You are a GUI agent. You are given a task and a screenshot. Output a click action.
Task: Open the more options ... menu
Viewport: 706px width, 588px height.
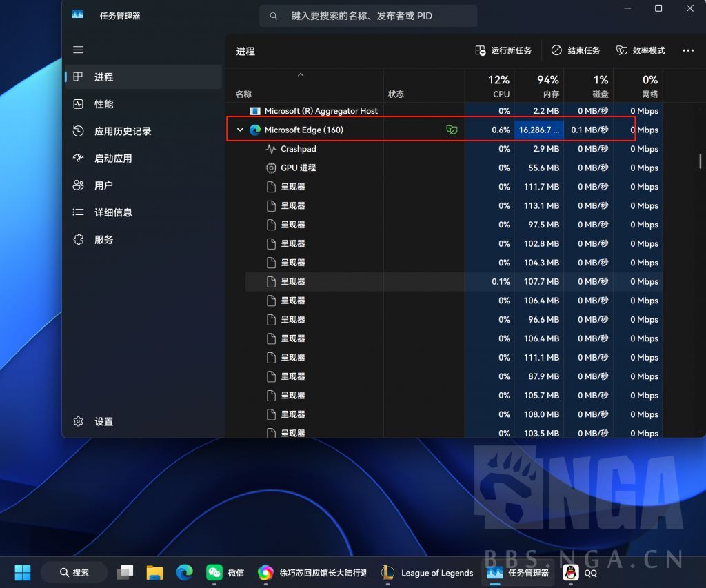click(689, 50)
